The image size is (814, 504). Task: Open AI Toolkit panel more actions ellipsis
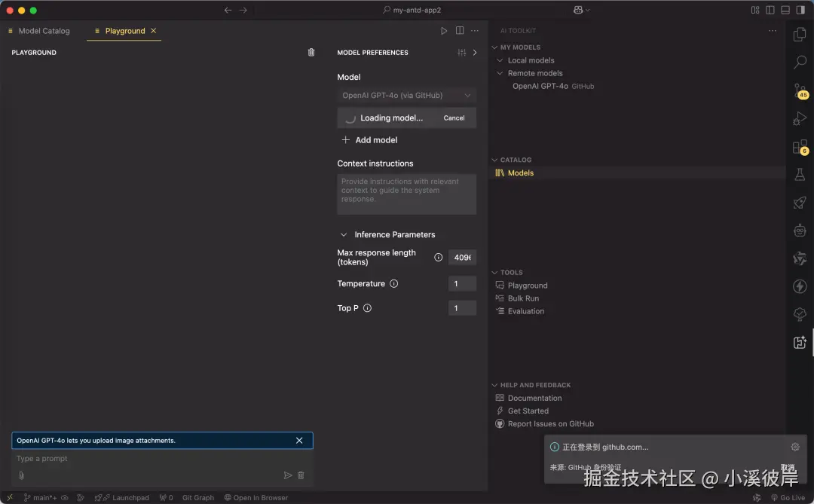click(x=773, y=31)
